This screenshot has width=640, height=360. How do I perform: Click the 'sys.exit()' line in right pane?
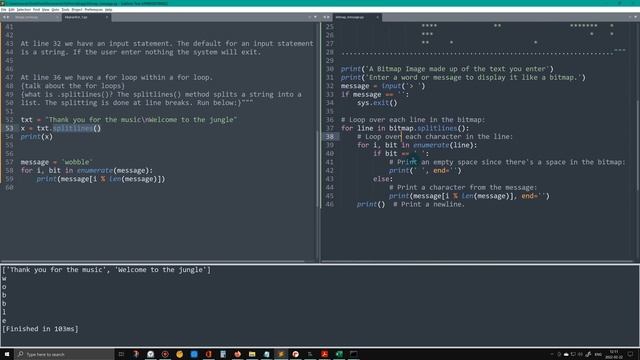coord(377,103)
